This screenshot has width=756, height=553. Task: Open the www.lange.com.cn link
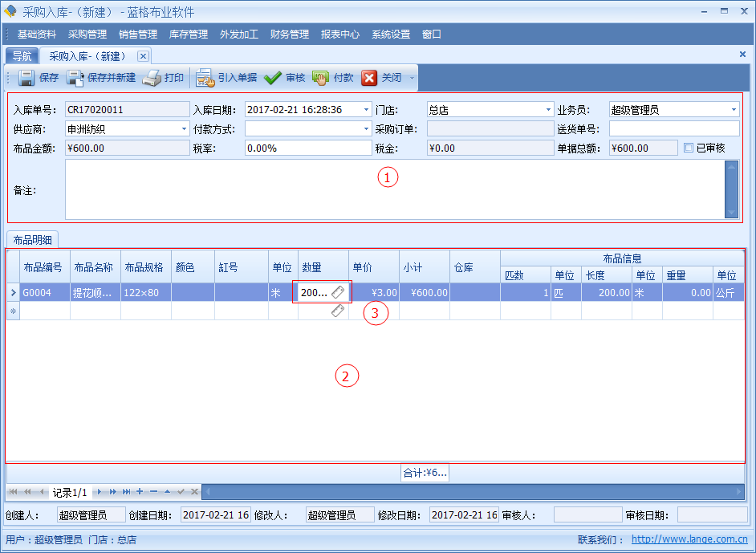pyautogui.click(x=689, y=540)
